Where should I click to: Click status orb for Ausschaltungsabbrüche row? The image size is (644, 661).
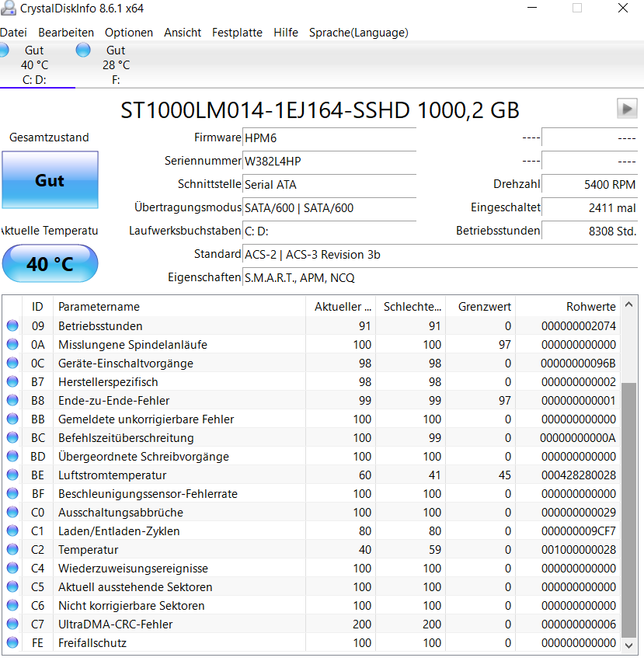tap(12, 512)
